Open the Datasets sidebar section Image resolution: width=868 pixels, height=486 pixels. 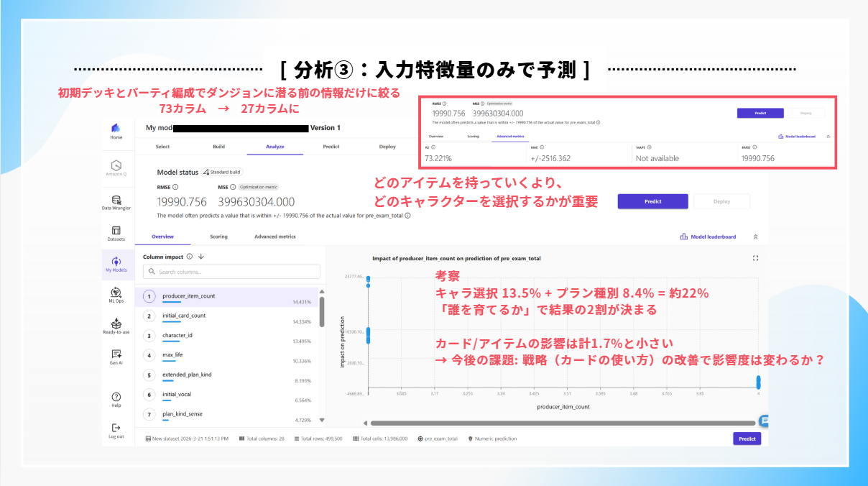pos(116,234)
